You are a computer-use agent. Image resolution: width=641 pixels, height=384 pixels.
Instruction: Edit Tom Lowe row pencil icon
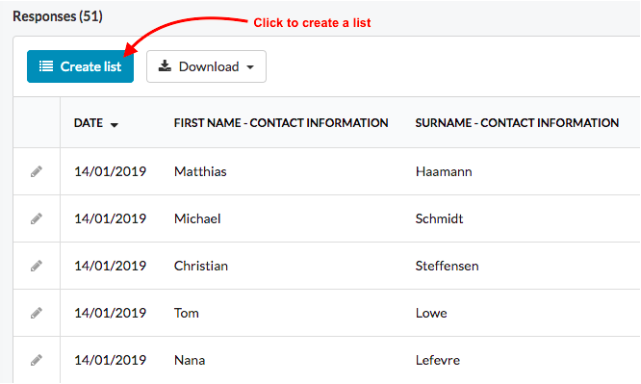[36, 313]
